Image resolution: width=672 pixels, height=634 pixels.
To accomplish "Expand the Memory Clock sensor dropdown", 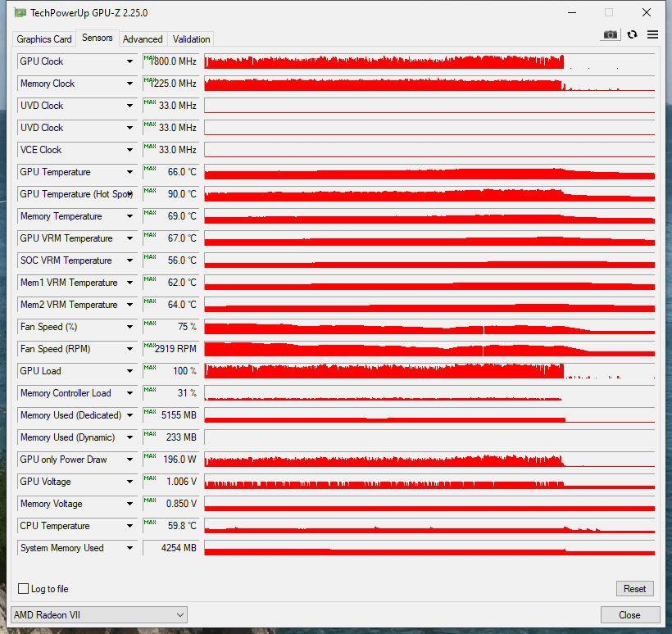I will coord(129,84).
